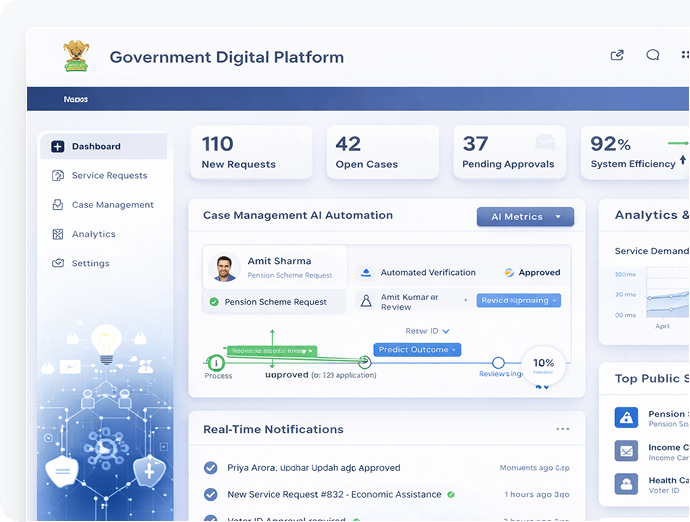The width and height of the screenshot is (690, 522).
Task: Expand the New Requests card chevron
Action: point(298,141)
